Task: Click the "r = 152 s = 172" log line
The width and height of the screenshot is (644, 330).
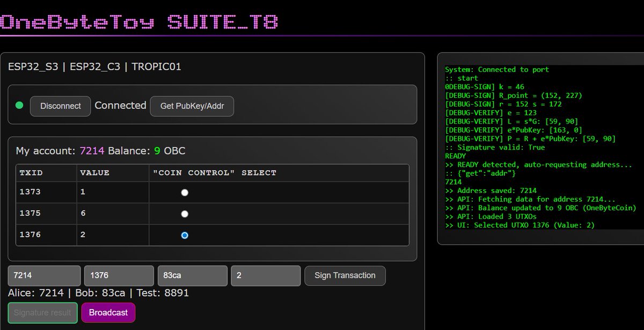Action: click(503, 104)
